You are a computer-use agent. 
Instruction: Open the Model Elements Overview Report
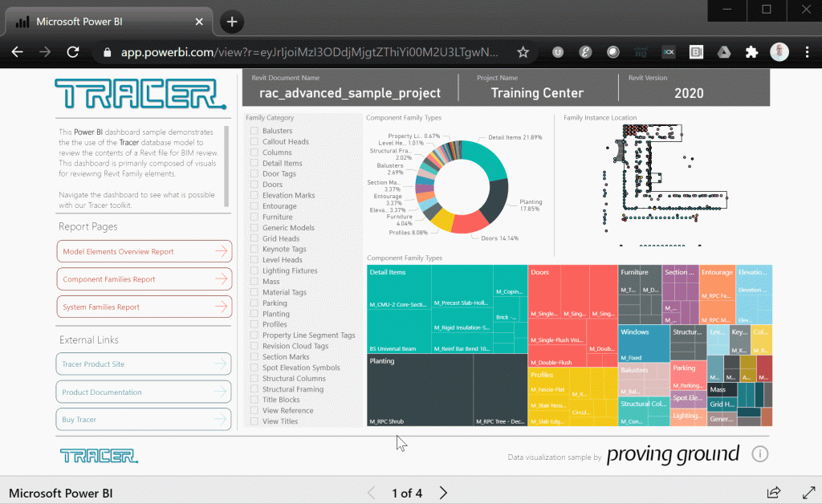[144, 251]
